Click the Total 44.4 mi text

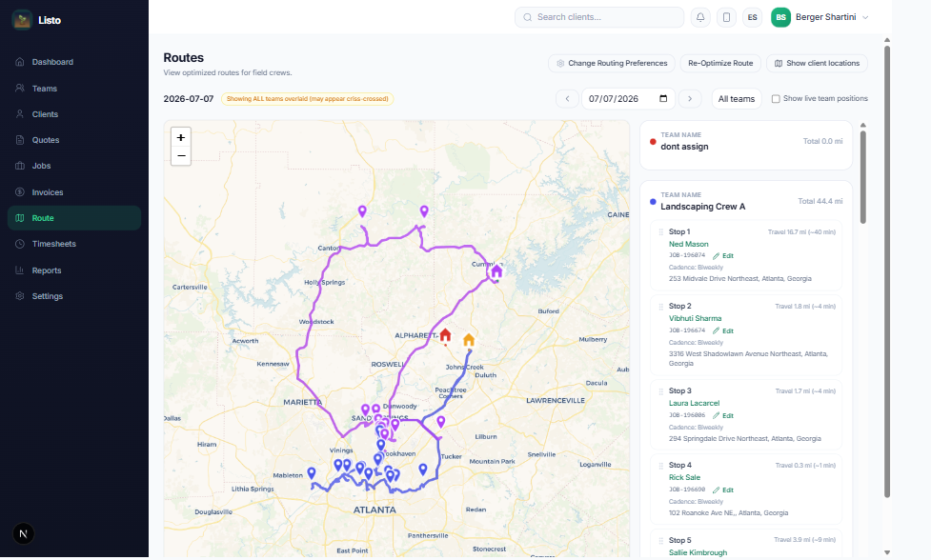tap(820, 201)
